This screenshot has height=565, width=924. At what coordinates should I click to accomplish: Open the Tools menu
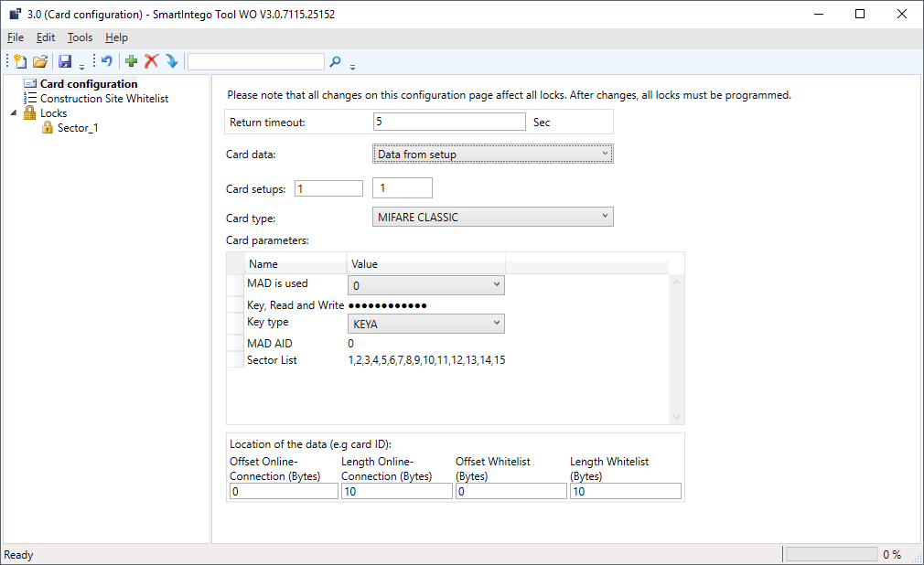point(80,37)
